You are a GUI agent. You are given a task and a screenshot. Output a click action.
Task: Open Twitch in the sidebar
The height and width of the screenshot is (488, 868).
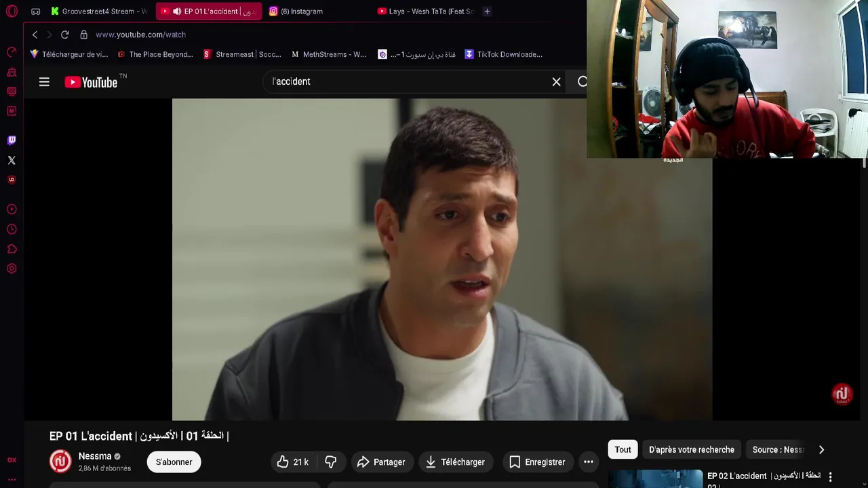pyautogui.click(x=12, y=140)
